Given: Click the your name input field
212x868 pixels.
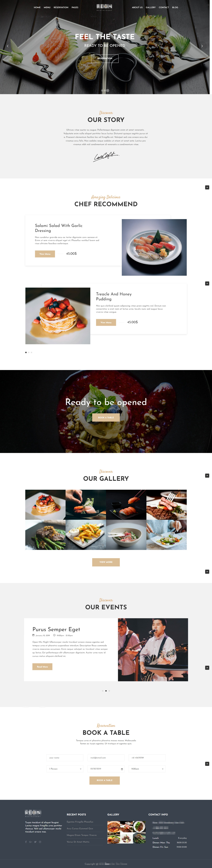Looking at the screenshot, I should pyautogui.click(x=65, y=757).
